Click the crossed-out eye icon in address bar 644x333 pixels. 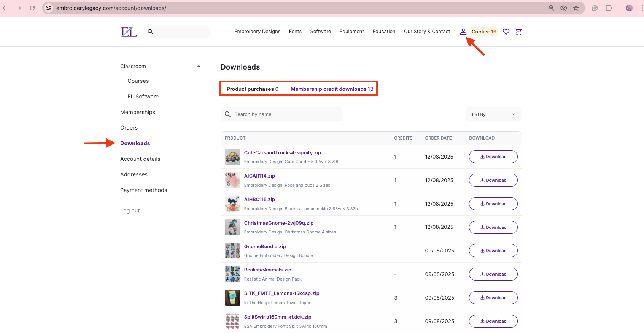coord(564,8)
